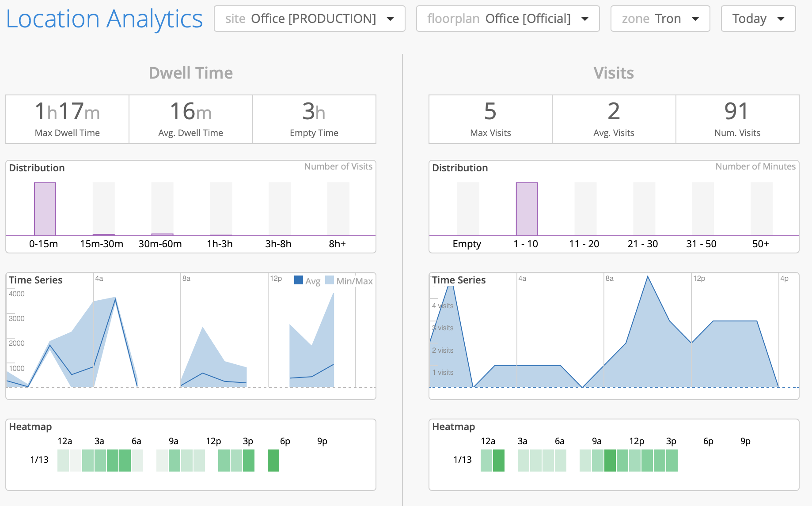Viewport: 812px width, 506px height.
Task: Select the 50+ visits distribution bar
Action: 761,209
